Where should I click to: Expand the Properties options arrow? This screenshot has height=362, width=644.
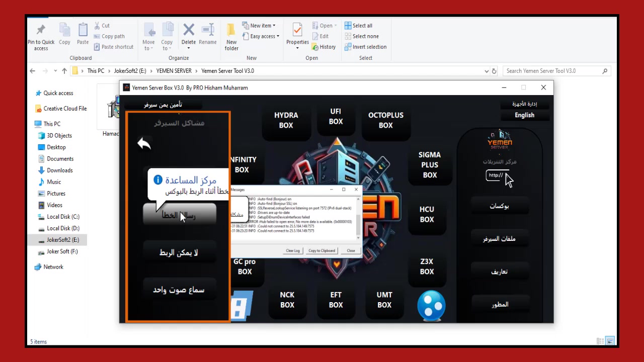[297, 48]
